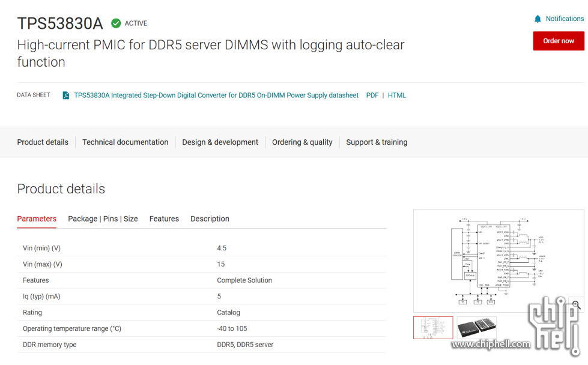Viewport: 588px width, 365px height.
Task: Switch to the Features tab
Action: pos(164,219)
